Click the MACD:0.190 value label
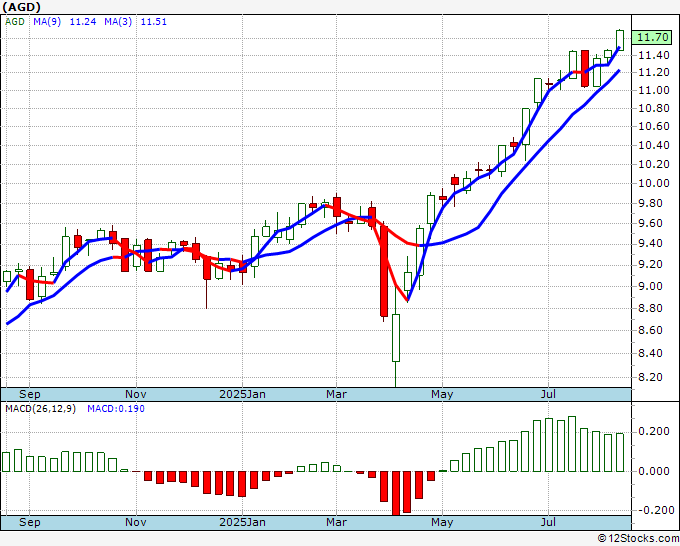 click(x=116, y=409)
